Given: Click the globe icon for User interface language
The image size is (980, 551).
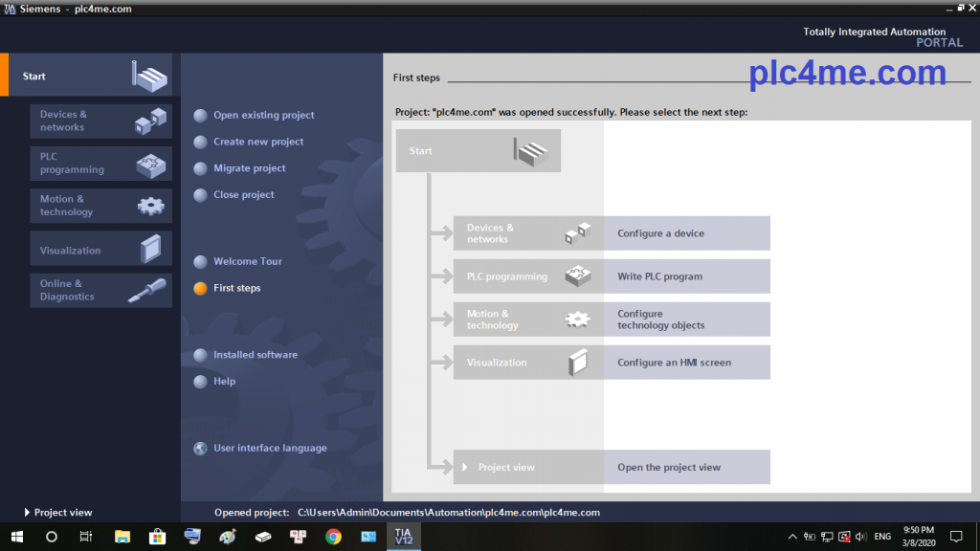Looking at the screenshot, I should pyautogui.click(x=200, y=448).
